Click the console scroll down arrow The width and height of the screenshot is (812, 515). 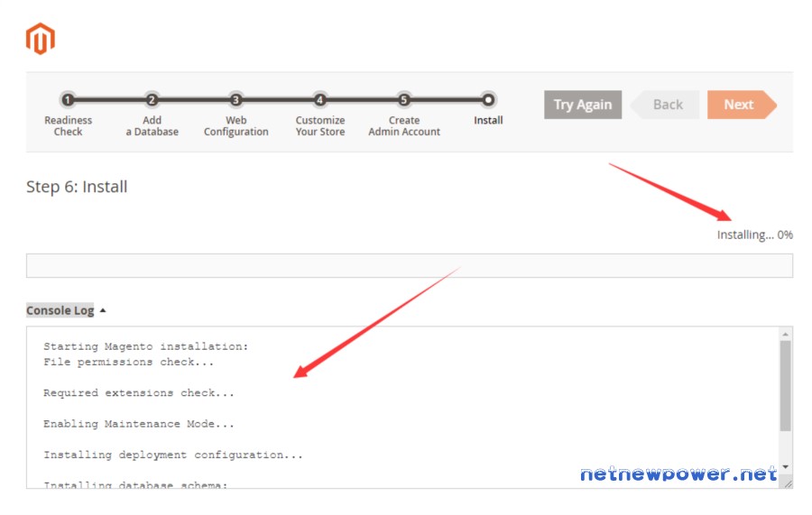click(785, 467)
